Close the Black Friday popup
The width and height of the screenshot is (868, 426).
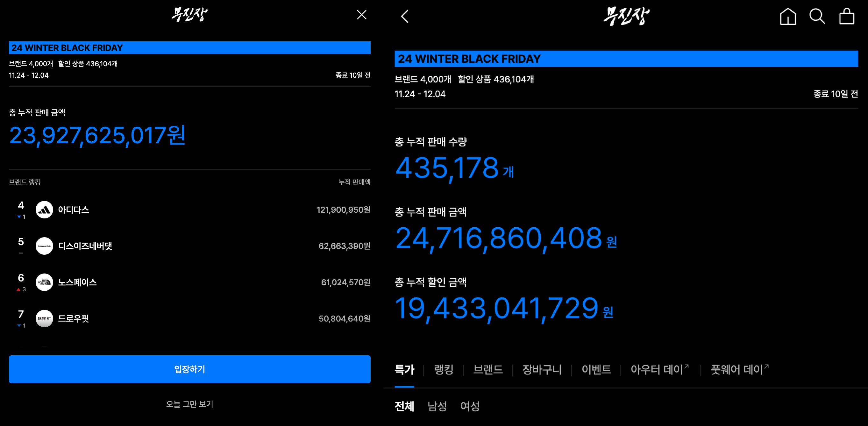point(361,15)
